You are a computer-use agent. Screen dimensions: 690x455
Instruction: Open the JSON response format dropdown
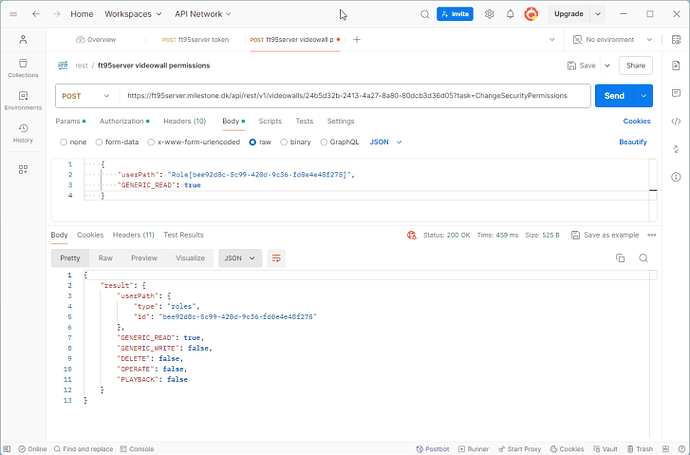(x=240, y=257)
